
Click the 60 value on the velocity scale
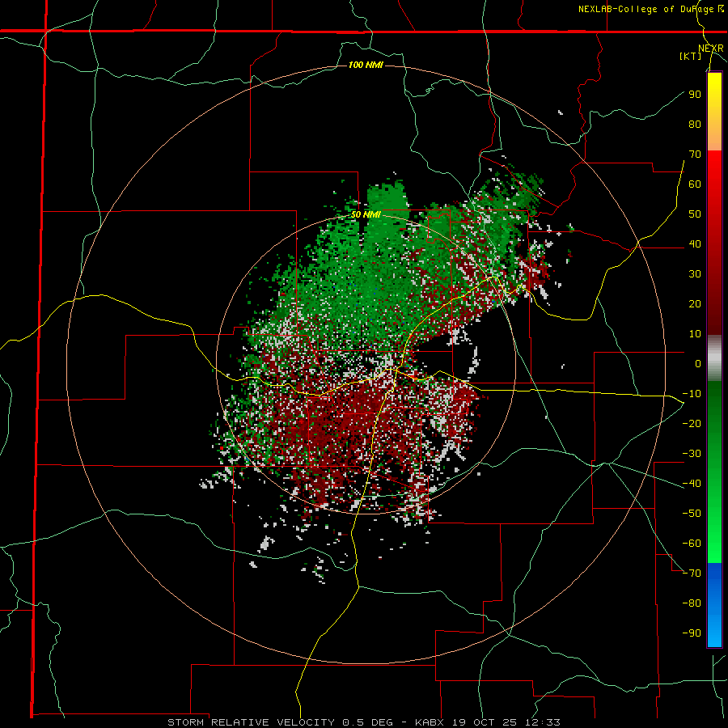coord(695,184)
